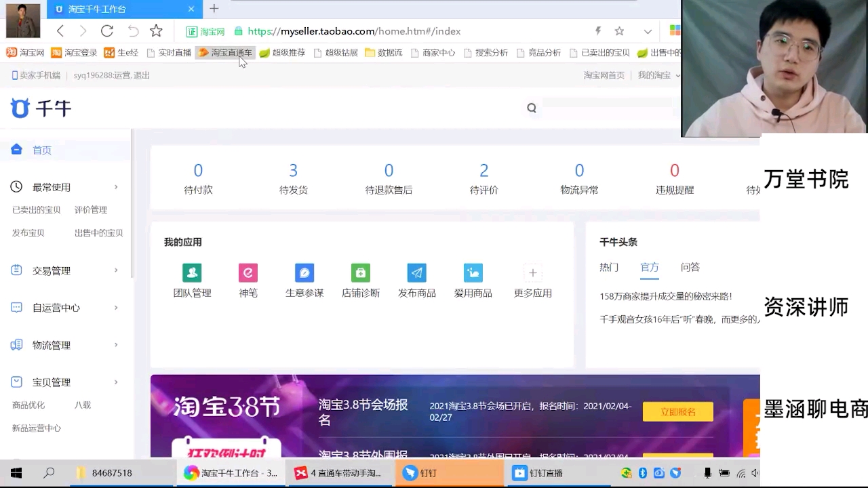
Task: Open the 搜索分析 bookmark
Action: point(486,52)
